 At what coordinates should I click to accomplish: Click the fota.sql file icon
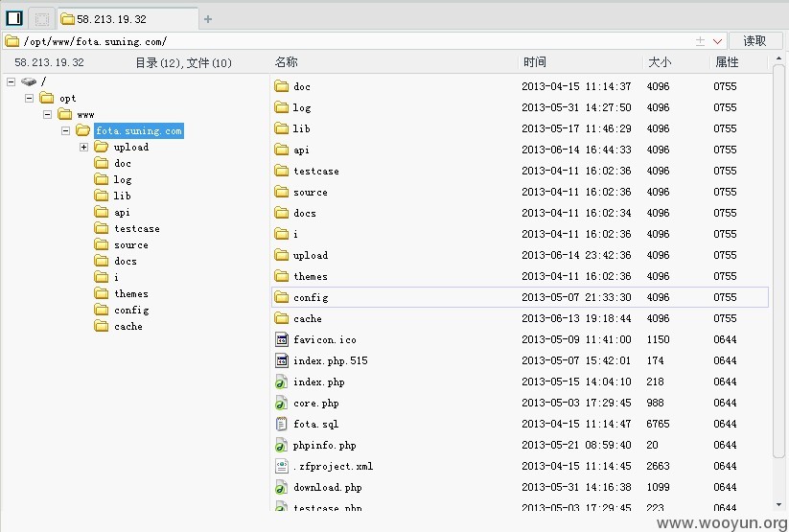[282, 424]
